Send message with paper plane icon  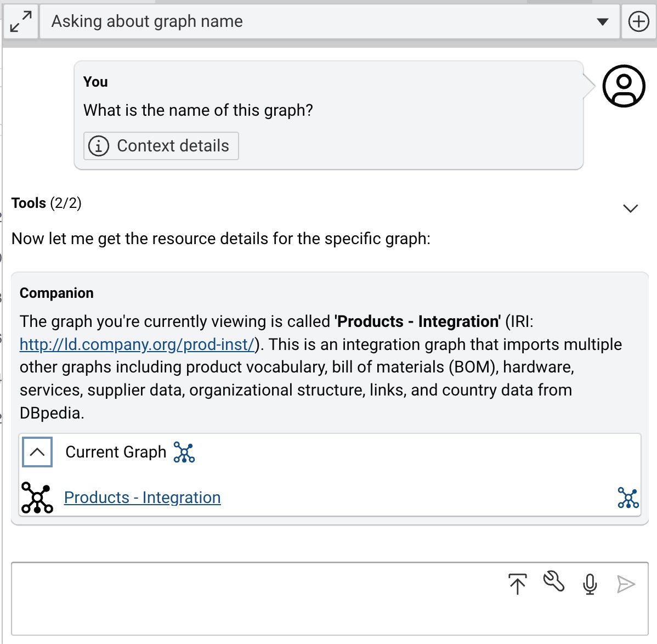[626, 584]
